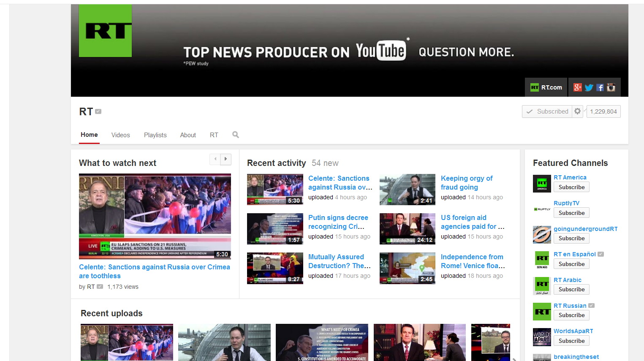
Task: Play the 'Putin signs decree' thumbnail in Recent activity
Action: [275, 229]
